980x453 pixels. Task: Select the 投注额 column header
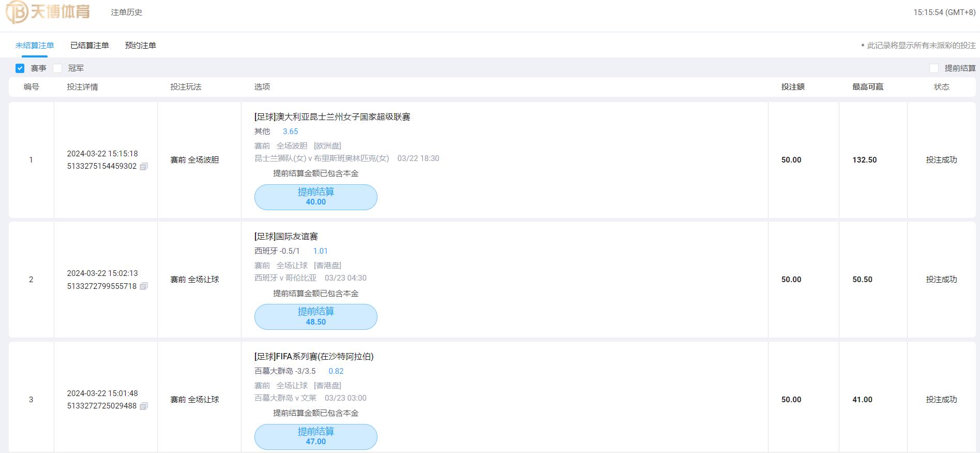click(793, 87)
